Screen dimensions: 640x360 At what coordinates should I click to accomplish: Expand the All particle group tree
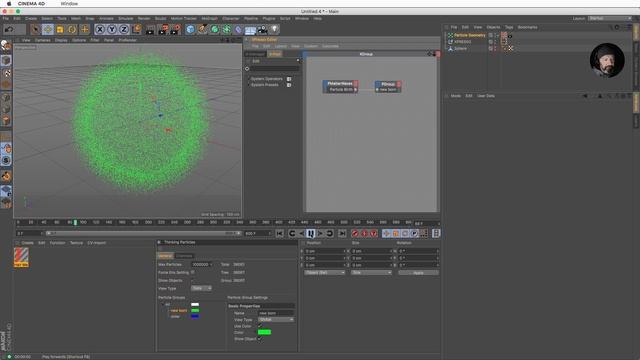(162, 304)
